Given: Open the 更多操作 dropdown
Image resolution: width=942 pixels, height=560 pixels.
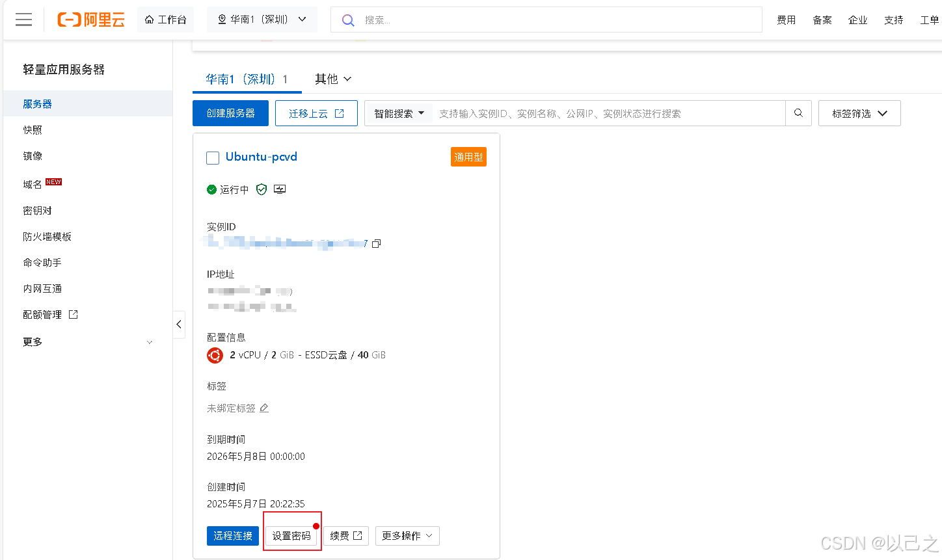Looking at the screenshot, I should click(407, 536).
